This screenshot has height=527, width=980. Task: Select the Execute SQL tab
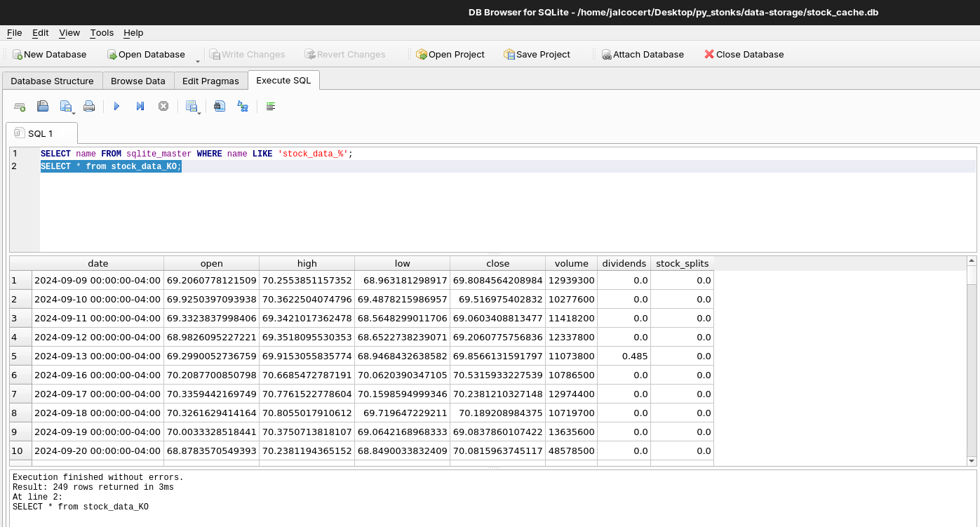click(x=283, y=80)
